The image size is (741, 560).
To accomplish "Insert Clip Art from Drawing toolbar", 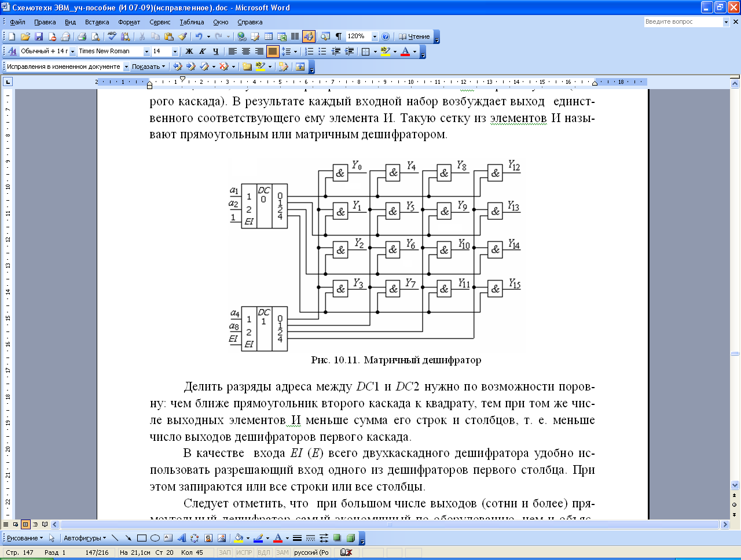I will coord(208,538).
